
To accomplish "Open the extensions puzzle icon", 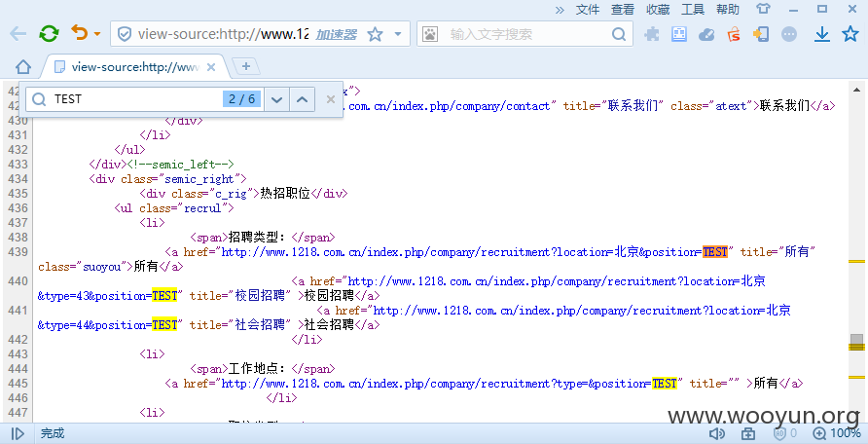I will tap(652, 34).
